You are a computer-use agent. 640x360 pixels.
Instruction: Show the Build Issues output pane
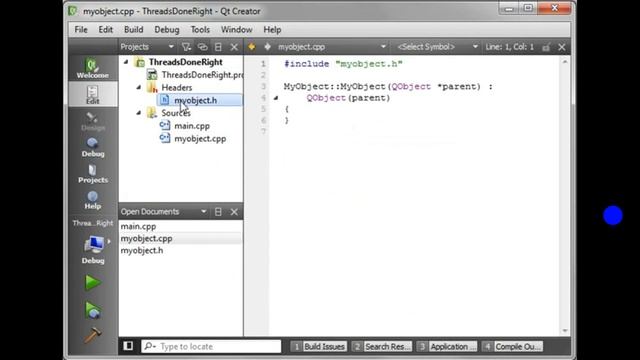(x=319, y=347)
